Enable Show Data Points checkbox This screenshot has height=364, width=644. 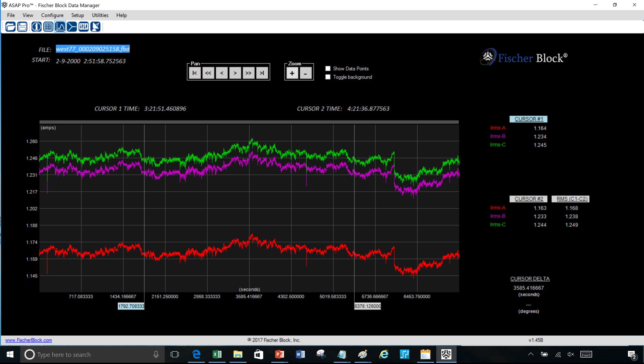328,68
